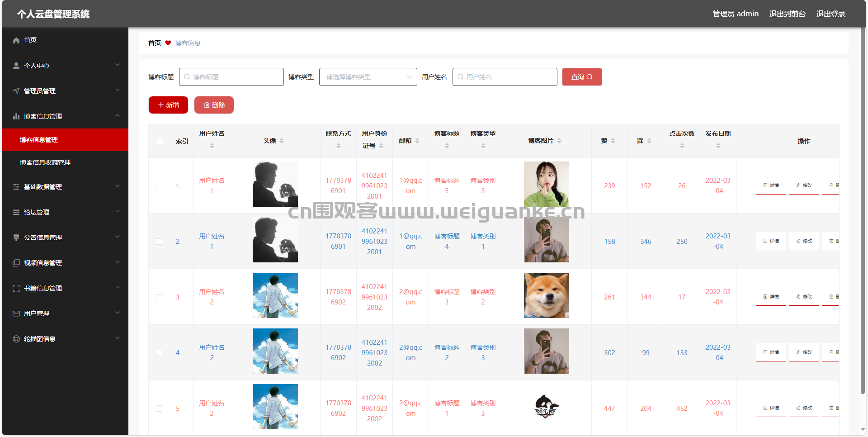Expand 论坛管理 using its chevron
This screenshot has height=437, width=868.
[x=118, y=212]
